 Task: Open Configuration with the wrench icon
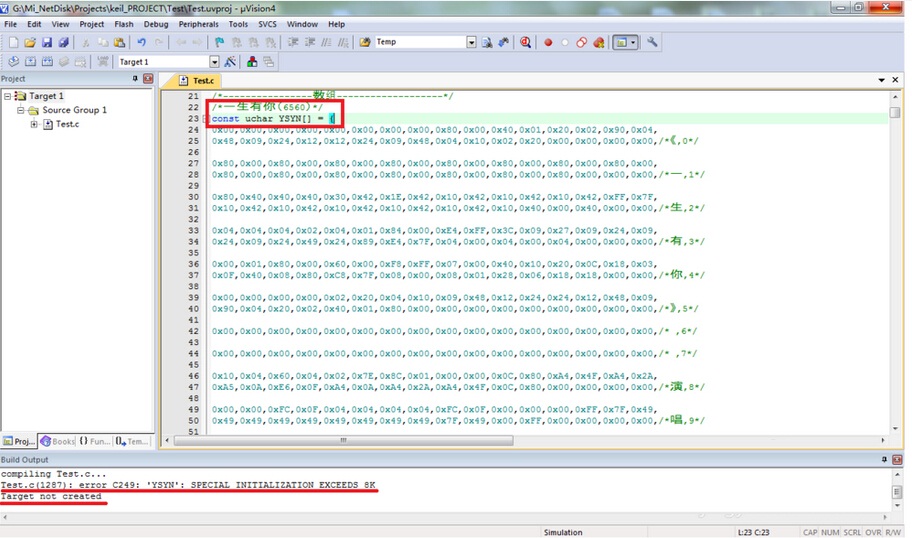pos(652,43)
